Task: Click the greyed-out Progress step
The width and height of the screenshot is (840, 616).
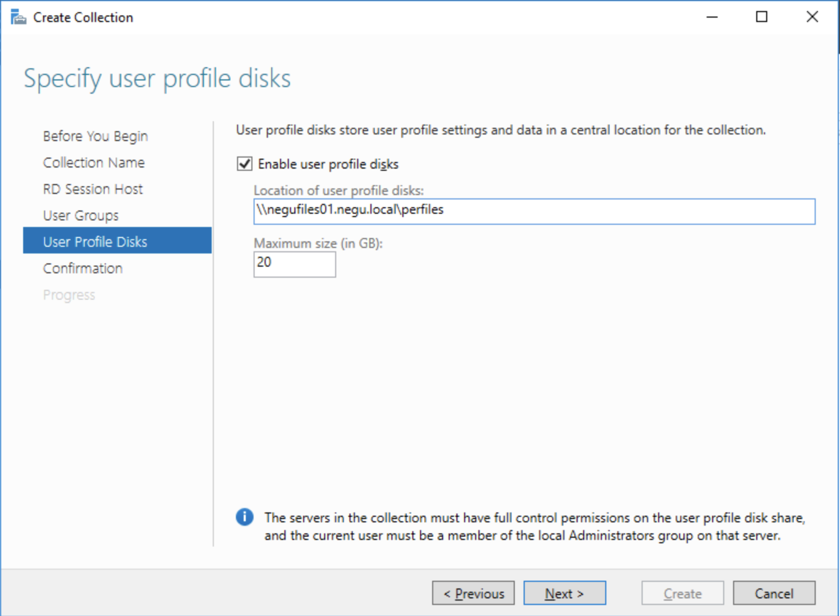Action: (x=69, y=295)
